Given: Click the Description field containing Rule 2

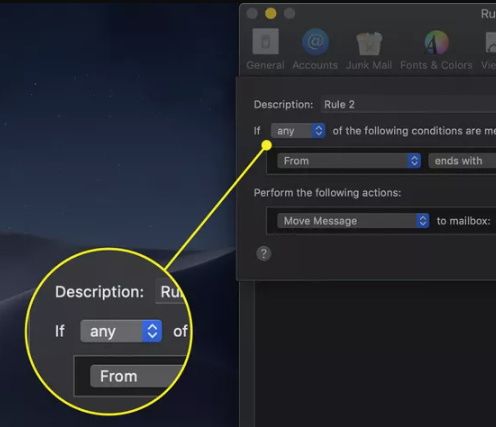Looking at the screenshot, I should [x=408, y=105].
